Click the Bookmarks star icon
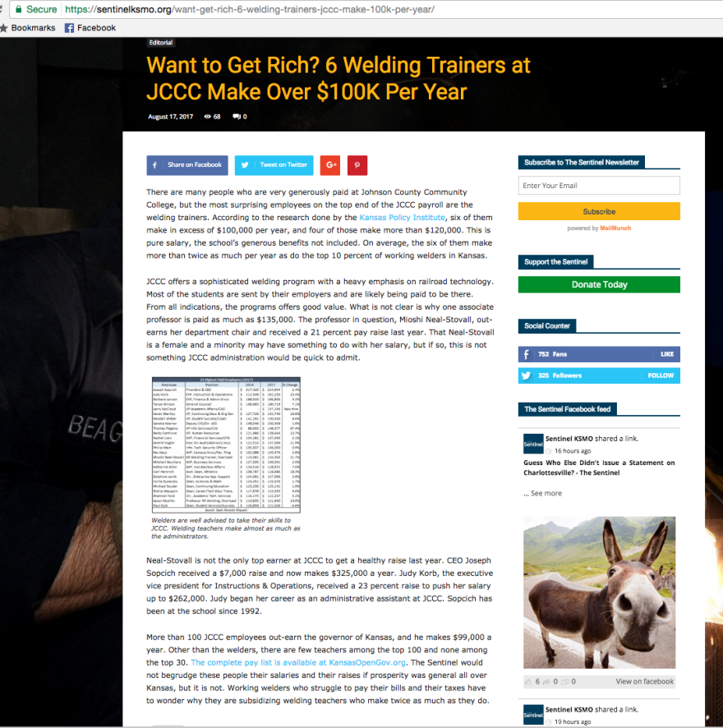Image resolution: width=723 pixels, height=728 pixels. (x=4, y=28)
